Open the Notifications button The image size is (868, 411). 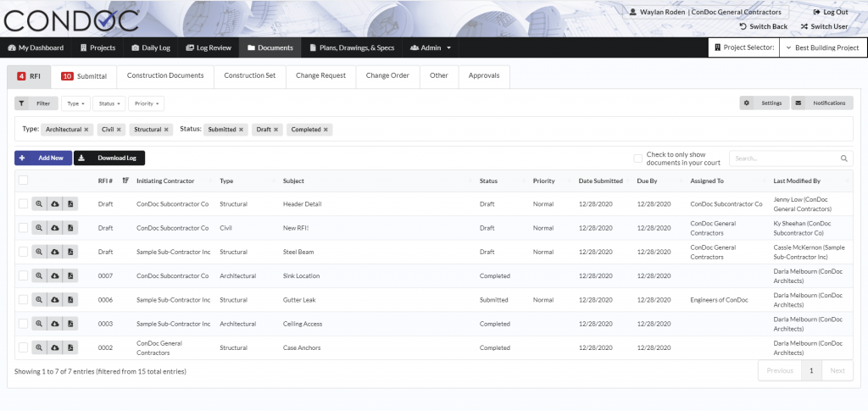tap(822, 103)
